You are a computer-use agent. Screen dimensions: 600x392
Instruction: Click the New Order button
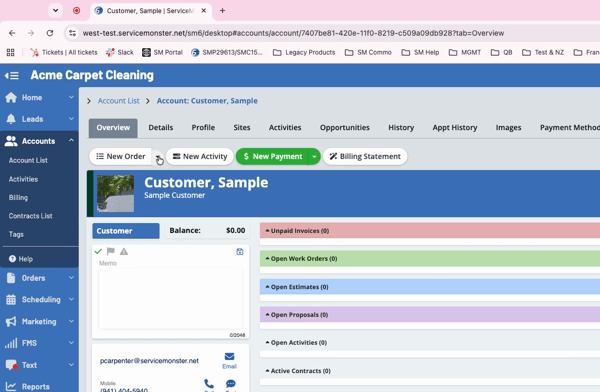click(121, 157)
